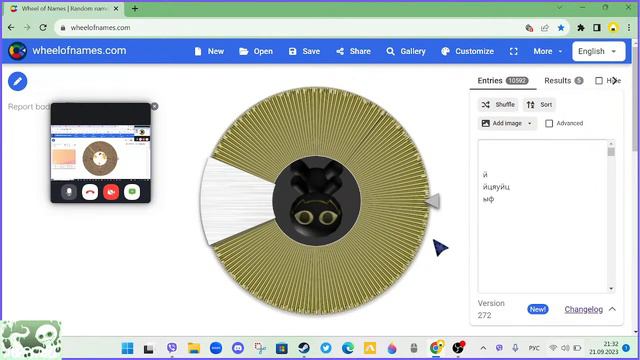This screenshot has width=640, height=360.
Task: Open the browser side panel
Action: tap(597, 28)
